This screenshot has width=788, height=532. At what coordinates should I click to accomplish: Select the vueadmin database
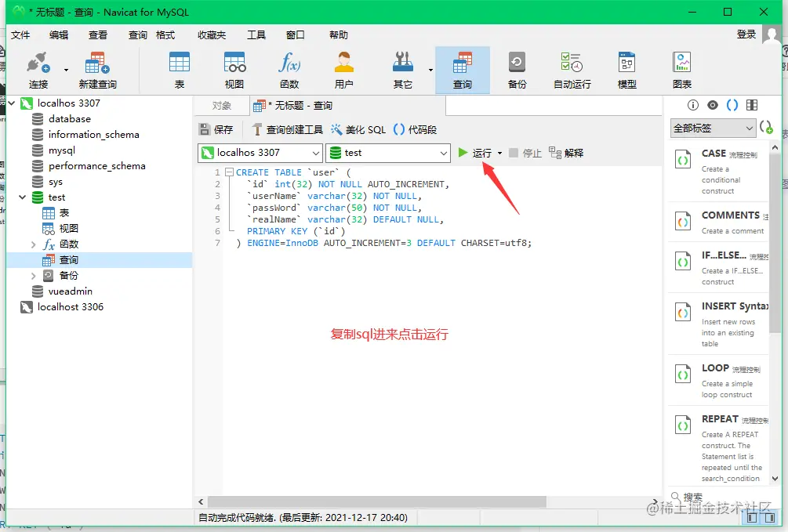(x=71, y=291)
